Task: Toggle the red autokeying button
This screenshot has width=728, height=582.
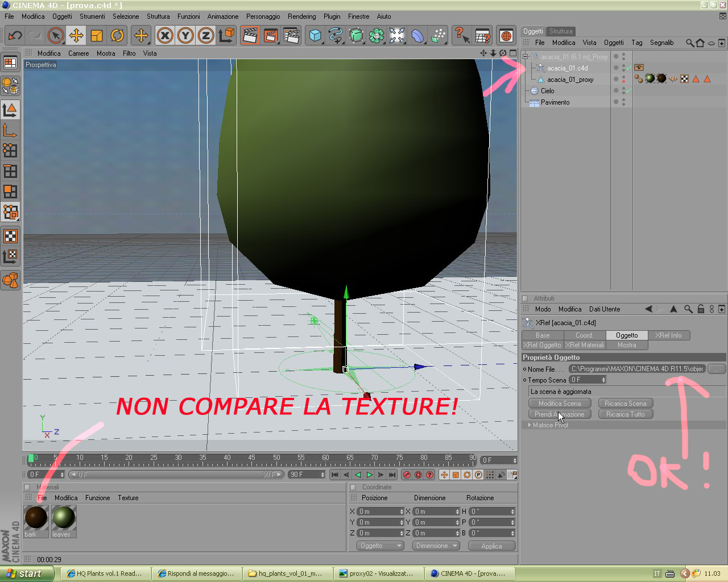Action: pyautogui.click(x=418, y=475)
